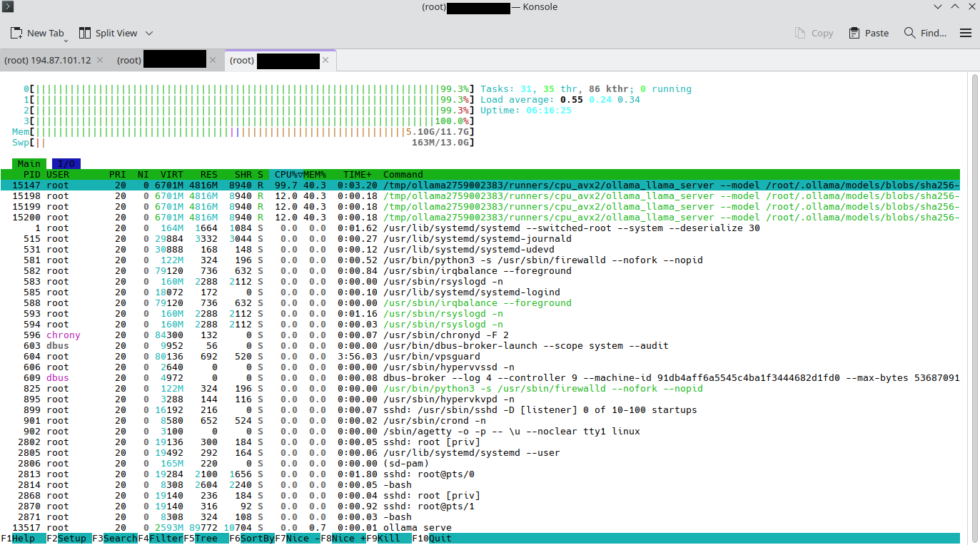Image resolution: width=980 pixels, height=545 pixels.
Task: Click the TIME+ column header
Action: point(358,175)
